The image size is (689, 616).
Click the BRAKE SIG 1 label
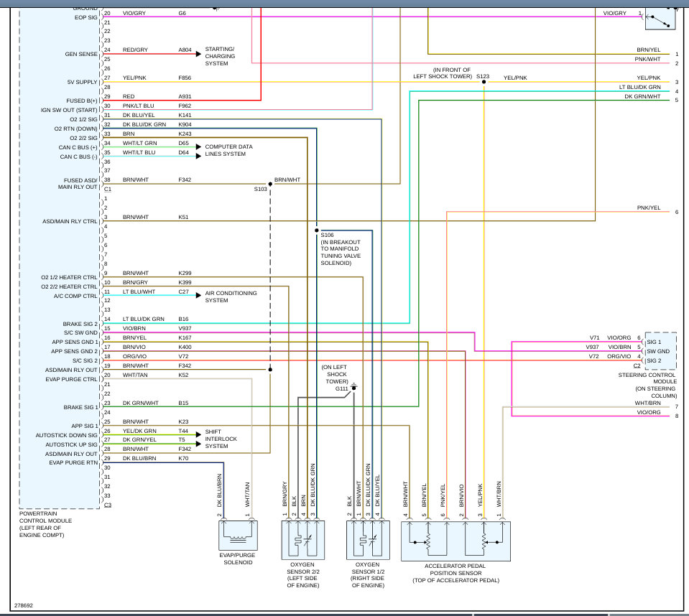coord(81,407)
